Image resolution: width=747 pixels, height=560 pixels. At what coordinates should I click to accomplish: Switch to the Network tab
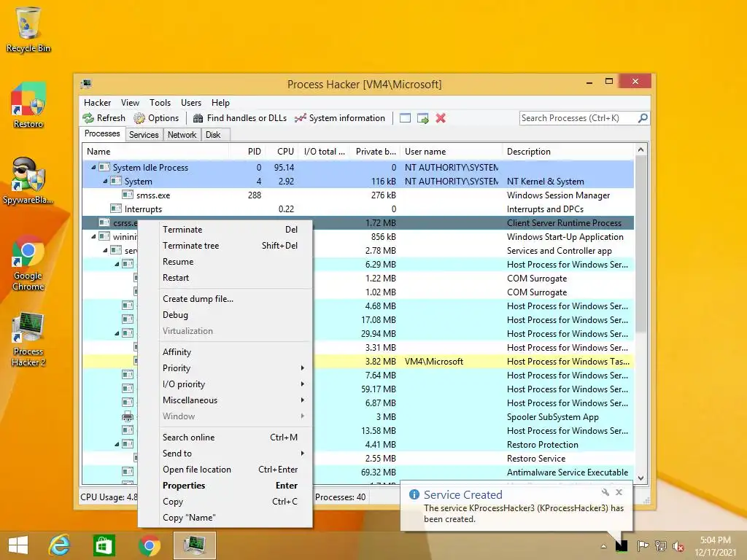click(x=182, y=135)
